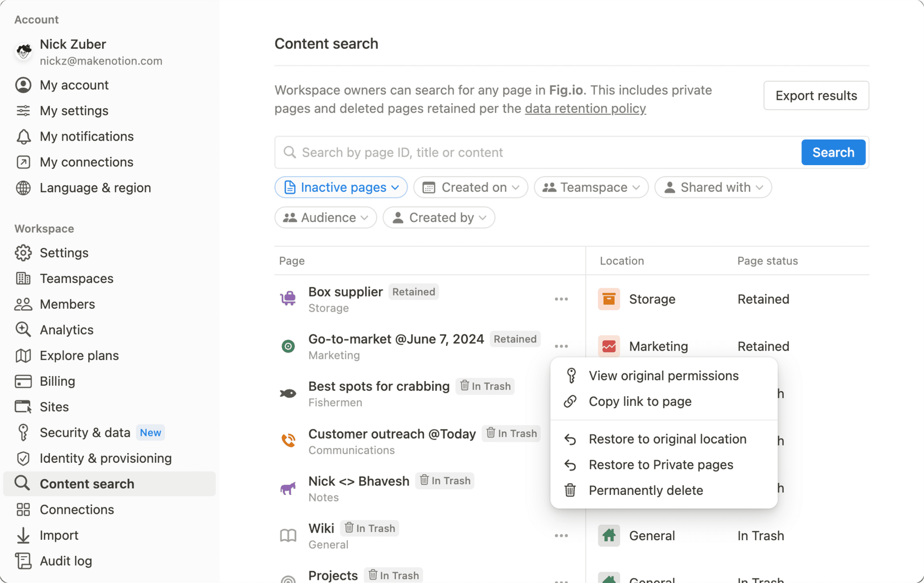Open the three-dot menu for Box supplier
The image size is (924, 583).
point(561,299)
